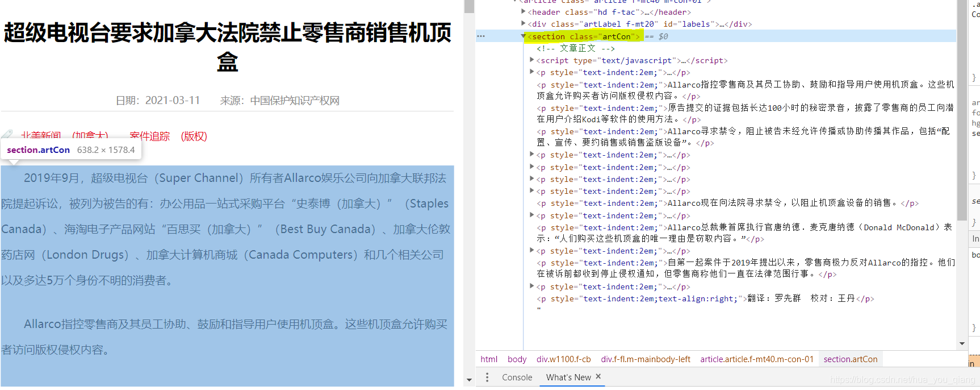This screenshot has width=980, height=390.
Task: Switch to the What's New drawer tab
Action: (568, 377)
